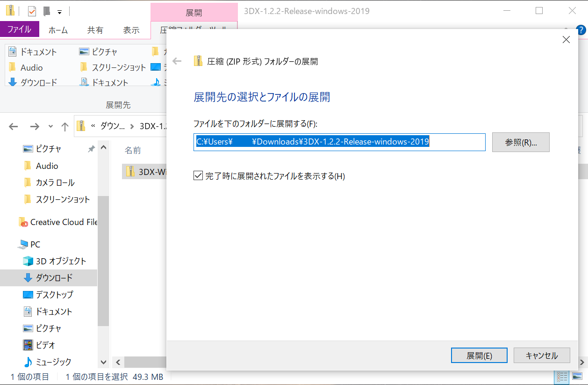Screen dimensions: 588x385
Task: Maximize the Explorer window
Action: click(539, 10)
